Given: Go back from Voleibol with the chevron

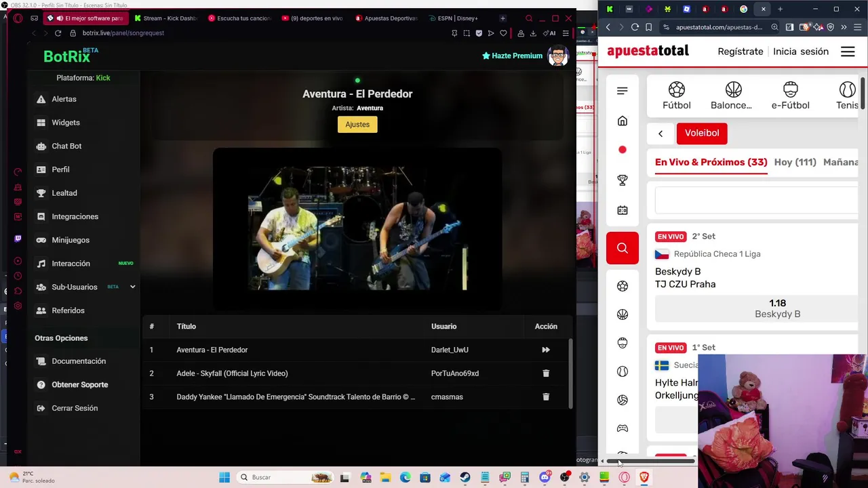Looking at the screenshot, I should tap(660, 134).
